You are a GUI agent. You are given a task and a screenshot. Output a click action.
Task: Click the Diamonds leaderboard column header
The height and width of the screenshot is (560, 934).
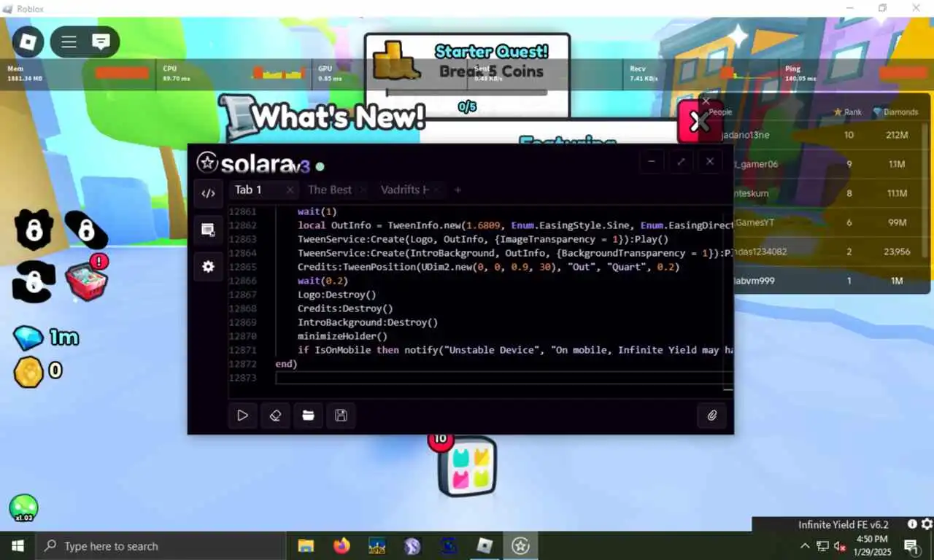(895, 112)
